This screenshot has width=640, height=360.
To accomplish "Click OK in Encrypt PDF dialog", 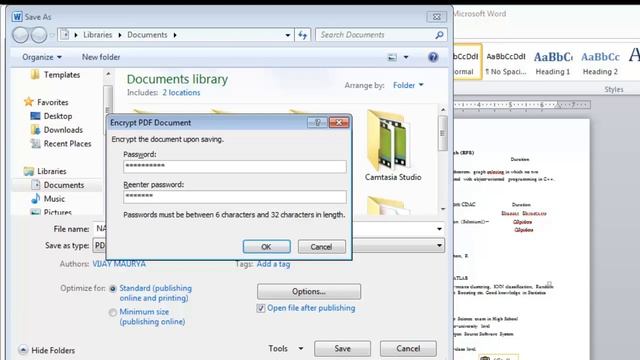I will [x=267, y=247].
